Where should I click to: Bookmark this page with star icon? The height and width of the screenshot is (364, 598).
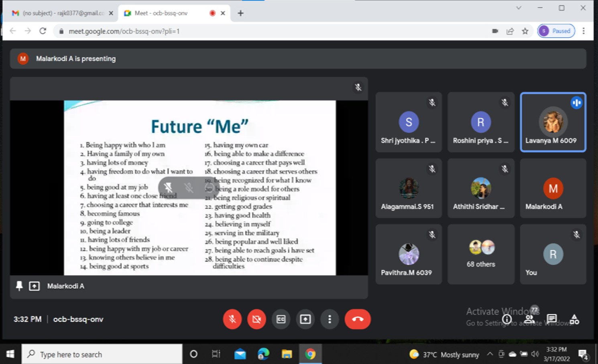[525, 31]
